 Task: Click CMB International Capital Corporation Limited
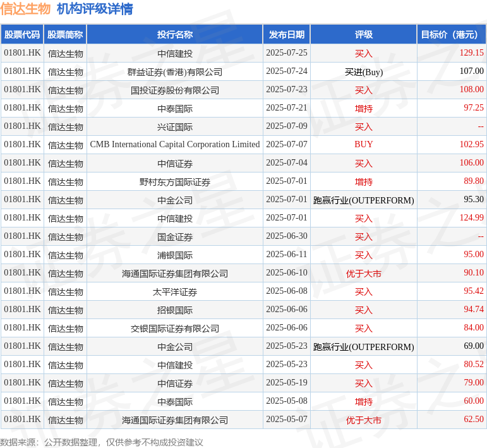[x=175, y=145]
